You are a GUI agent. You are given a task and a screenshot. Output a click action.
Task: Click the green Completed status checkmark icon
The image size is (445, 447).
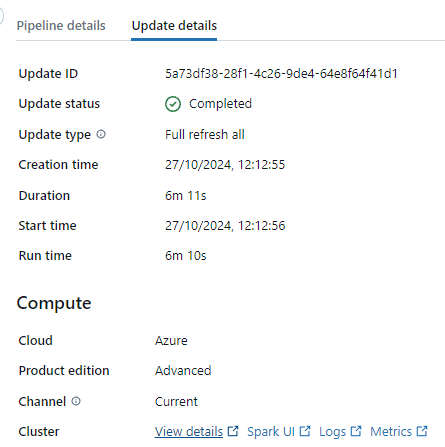click(173, 104)
